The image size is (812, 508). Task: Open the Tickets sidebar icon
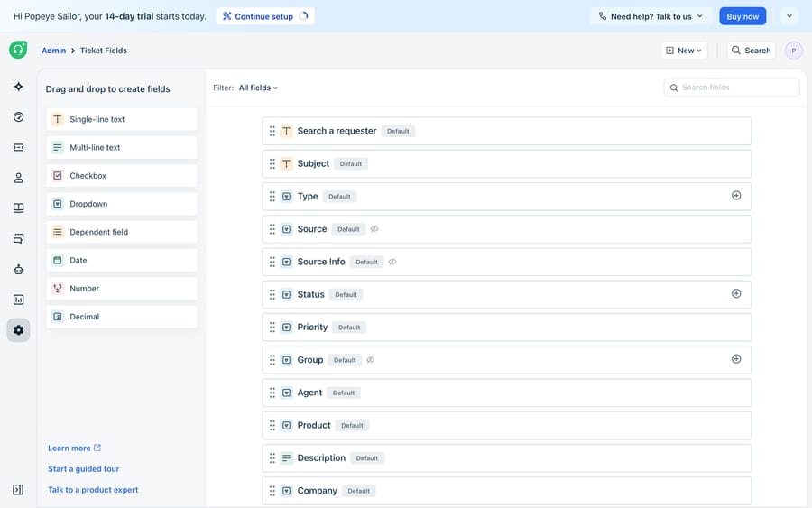click(19, 148)
